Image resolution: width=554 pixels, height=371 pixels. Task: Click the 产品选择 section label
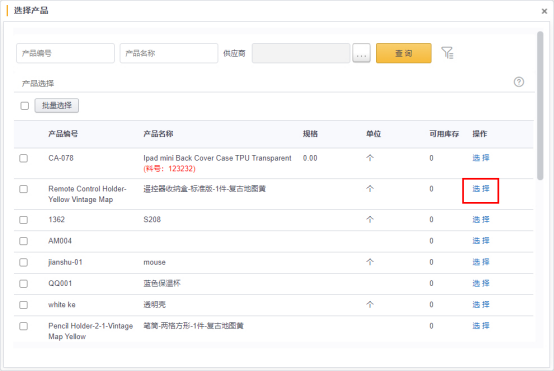(x=38, y=83)
